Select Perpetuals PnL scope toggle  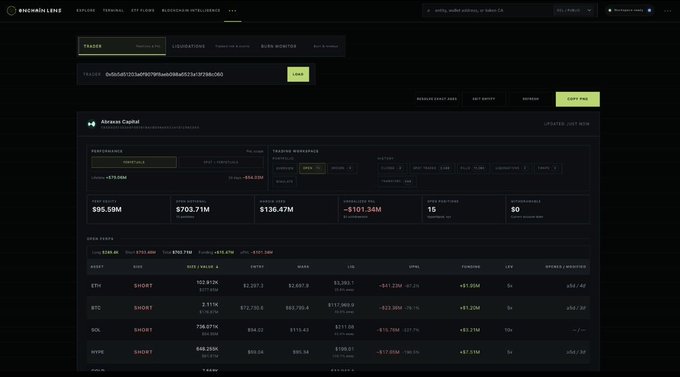[x=134, y=162]
